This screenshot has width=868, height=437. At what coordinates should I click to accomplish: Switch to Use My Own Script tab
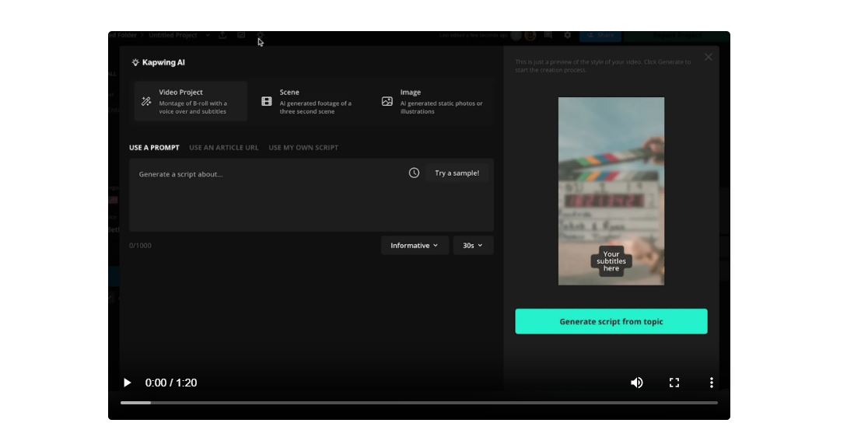coord(303,148)
